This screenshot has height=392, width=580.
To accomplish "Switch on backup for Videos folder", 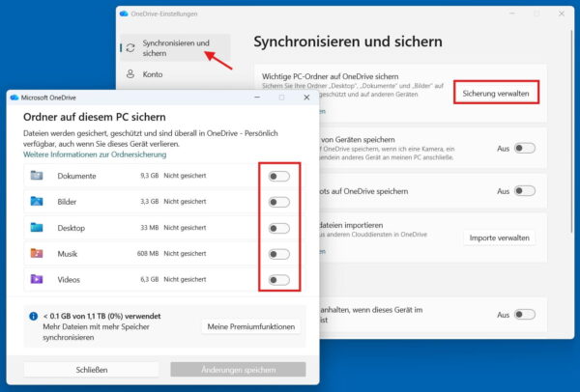I will (x=279, y=280).
